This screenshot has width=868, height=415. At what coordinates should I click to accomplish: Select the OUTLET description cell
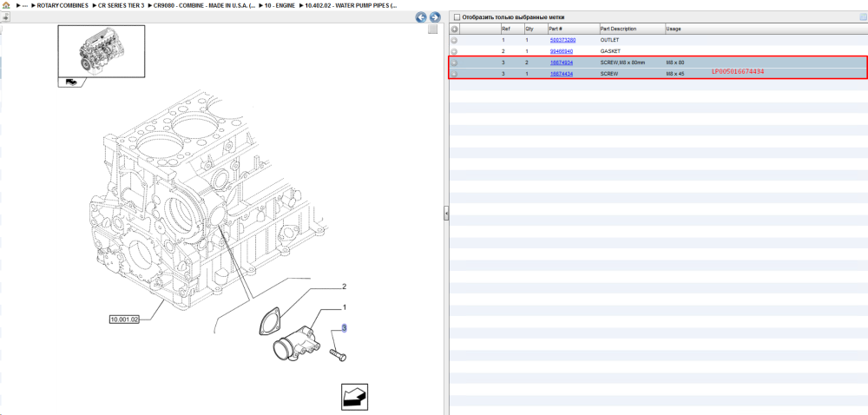click(609, 41)
